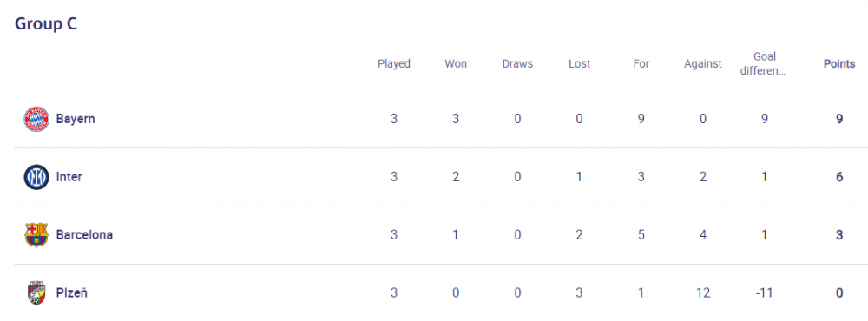Click the Bayern club crest icon
The height and width of the screenshot is (321, 868).
tap(36, 119)
